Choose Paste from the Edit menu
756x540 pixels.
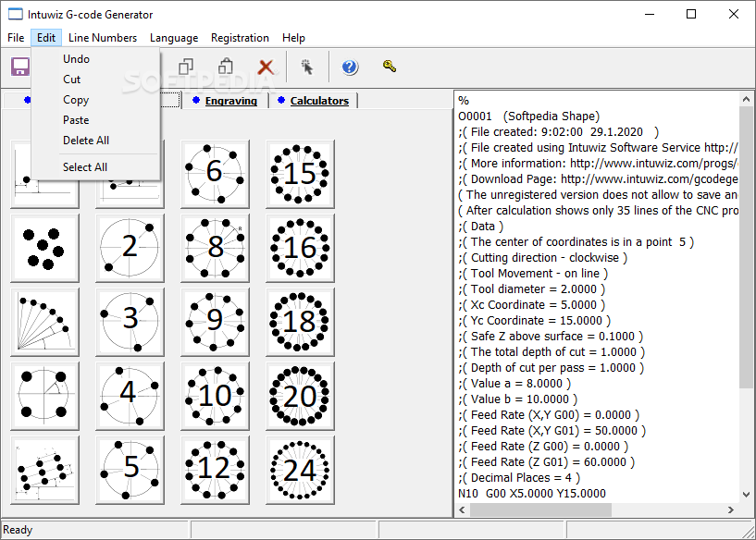pos(95,120)
